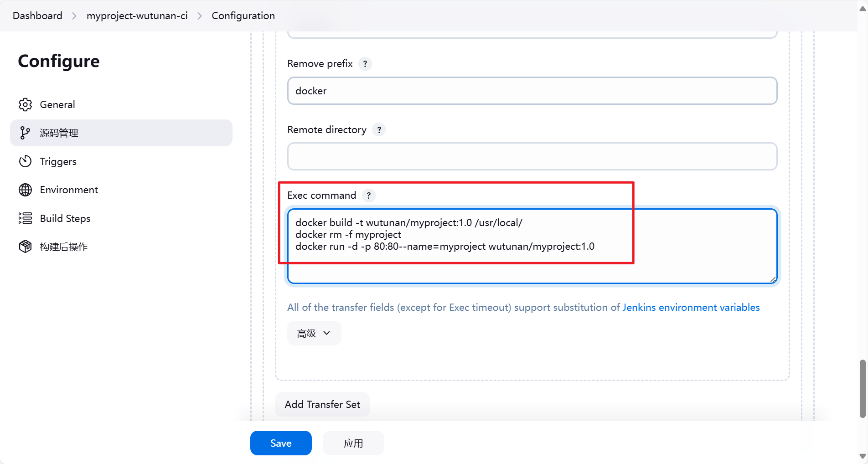Click the 构建后操作 package icon
The image size is (868, 464).
(x=25, y=247)
